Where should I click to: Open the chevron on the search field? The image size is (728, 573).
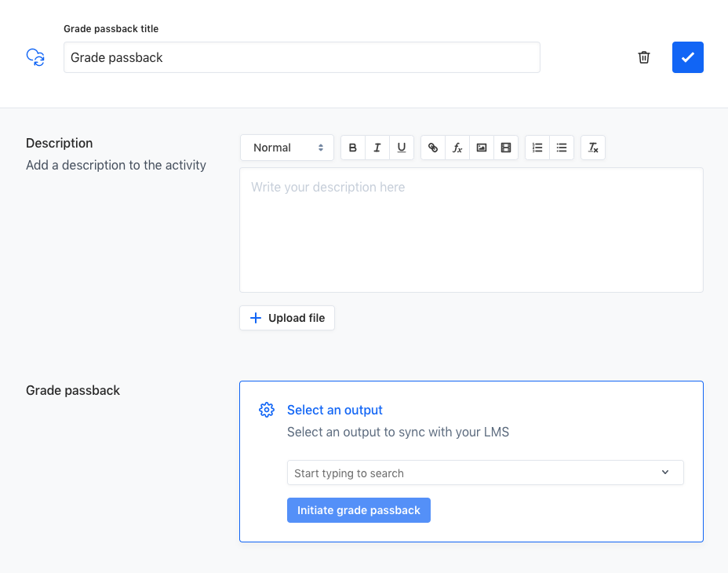[x=666, y=473]
